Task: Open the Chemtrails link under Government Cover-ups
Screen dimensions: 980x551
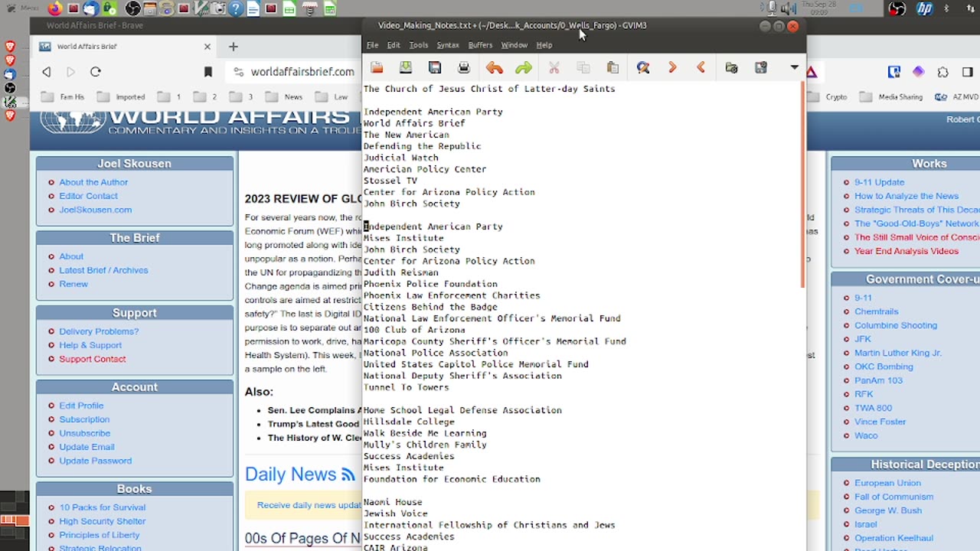Action: click(876, 311)
